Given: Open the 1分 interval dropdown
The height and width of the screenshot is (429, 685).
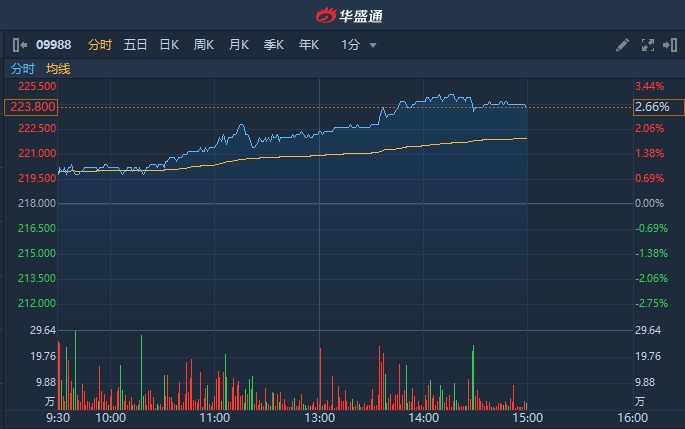Looking at the screenshot, I should (x=358, y=45).
